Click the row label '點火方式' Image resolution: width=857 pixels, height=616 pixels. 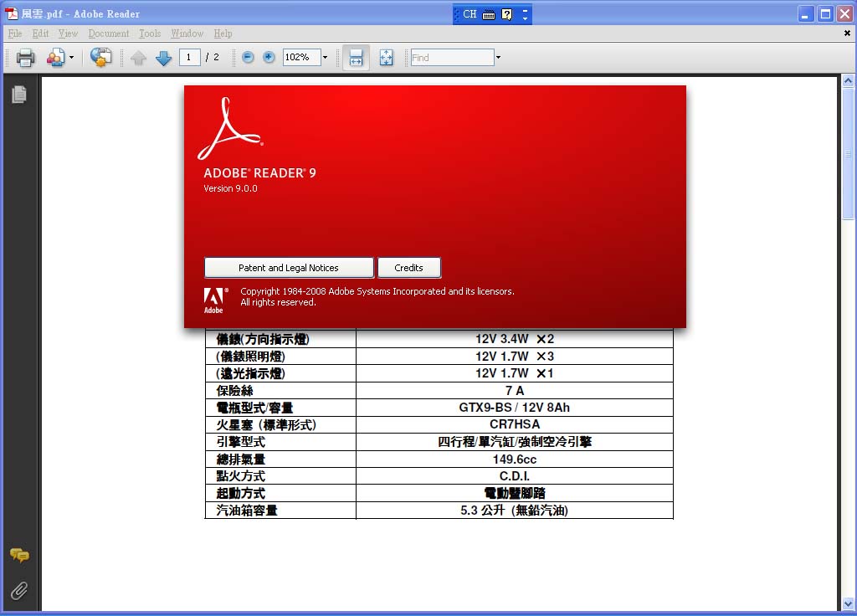[x=240, y=476]
